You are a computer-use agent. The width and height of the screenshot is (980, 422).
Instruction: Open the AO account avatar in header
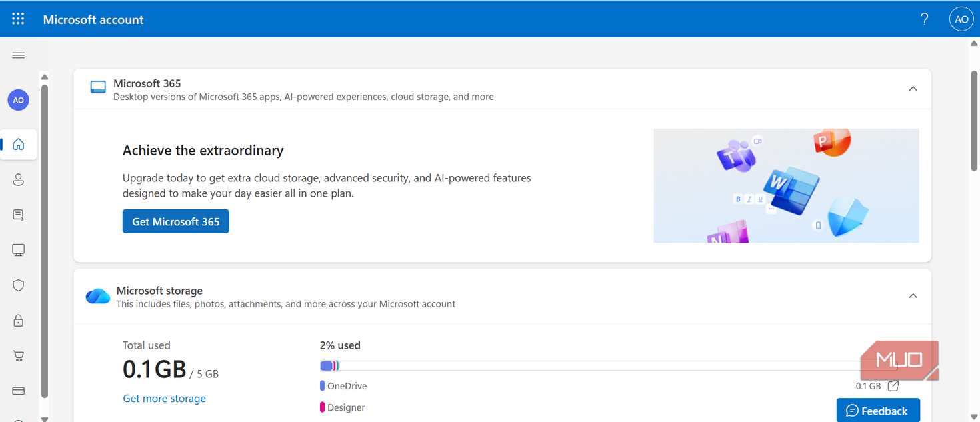[961, 19]
